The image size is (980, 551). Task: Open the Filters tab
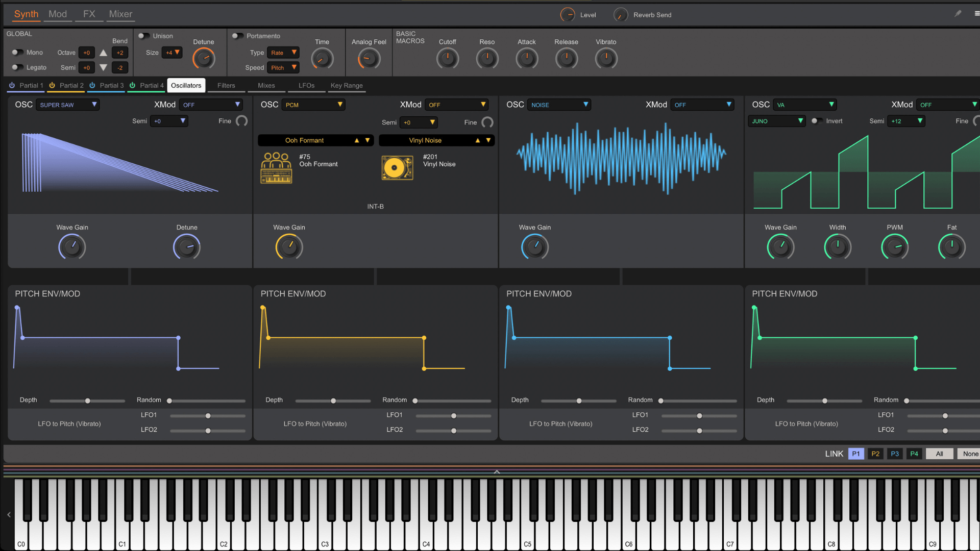[226, 86]
